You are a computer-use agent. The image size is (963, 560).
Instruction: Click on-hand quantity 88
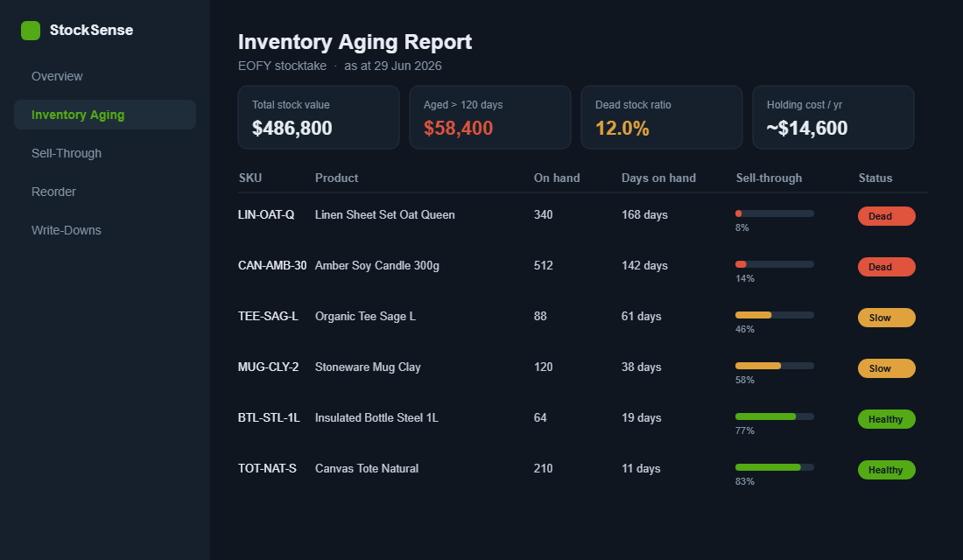[540, 316]
